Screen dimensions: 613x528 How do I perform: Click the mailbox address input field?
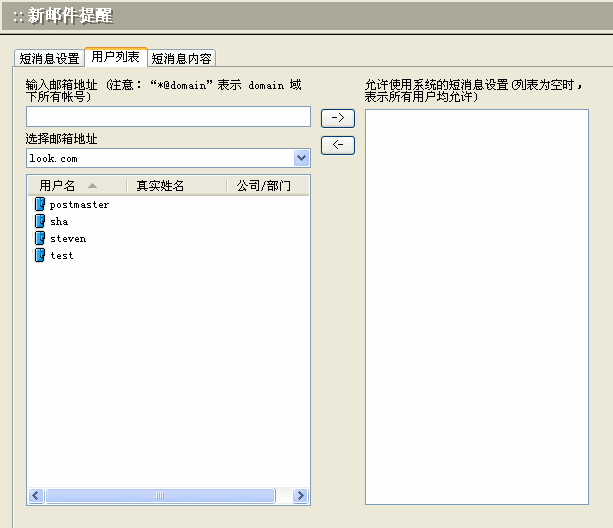click(168, 117)
